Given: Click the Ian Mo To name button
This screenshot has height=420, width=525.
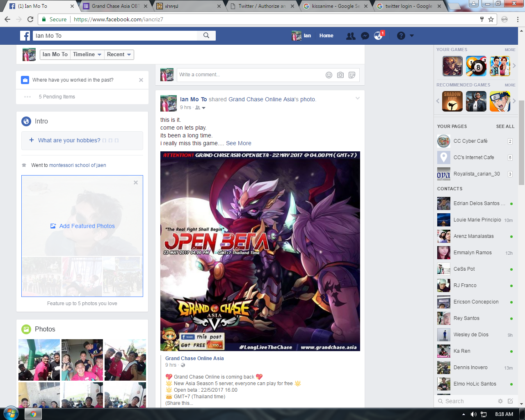Looking at the screenshot, I should point(55,55).
